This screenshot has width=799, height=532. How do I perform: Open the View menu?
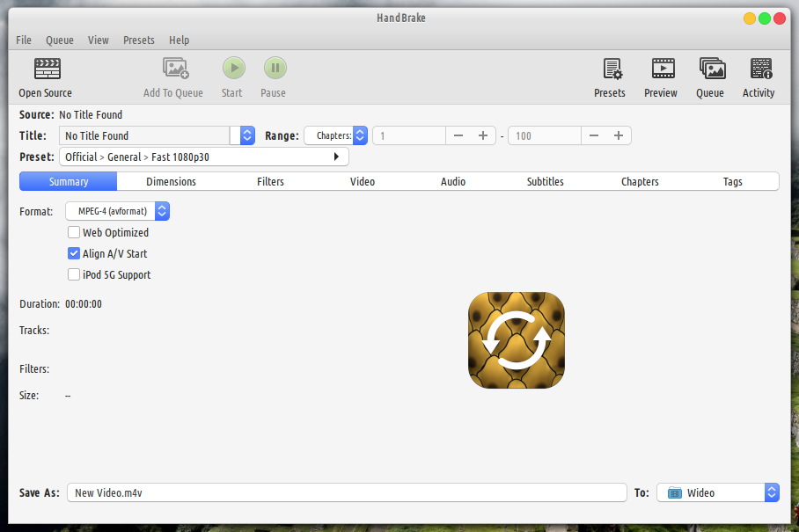pos(99,40)
